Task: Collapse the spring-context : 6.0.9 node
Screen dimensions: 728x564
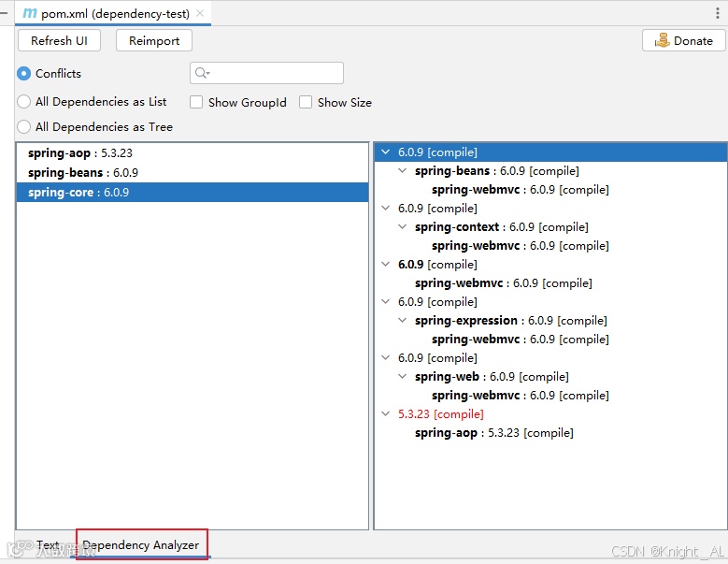Action: 403,226
